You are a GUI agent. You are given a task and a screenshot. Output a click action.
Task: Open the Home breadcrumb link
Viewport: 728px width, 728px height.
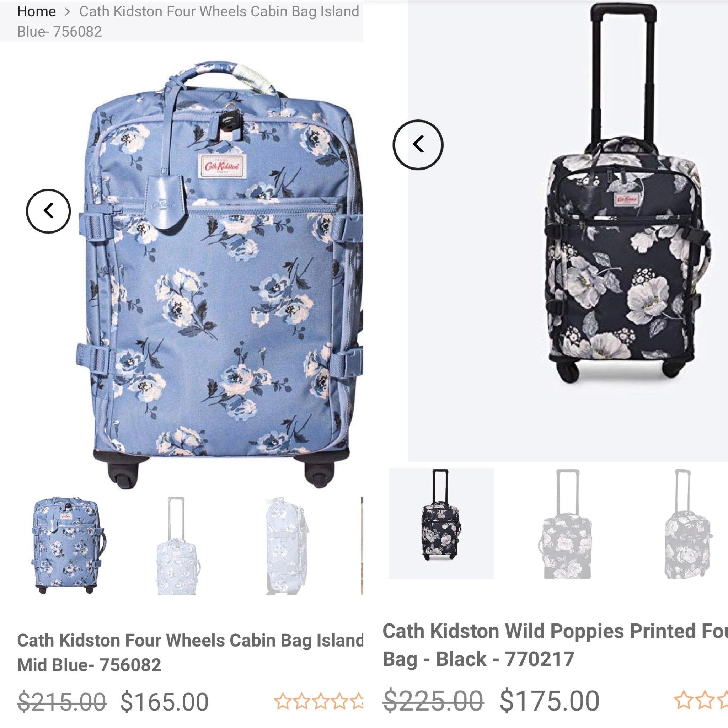click(37, 11)
